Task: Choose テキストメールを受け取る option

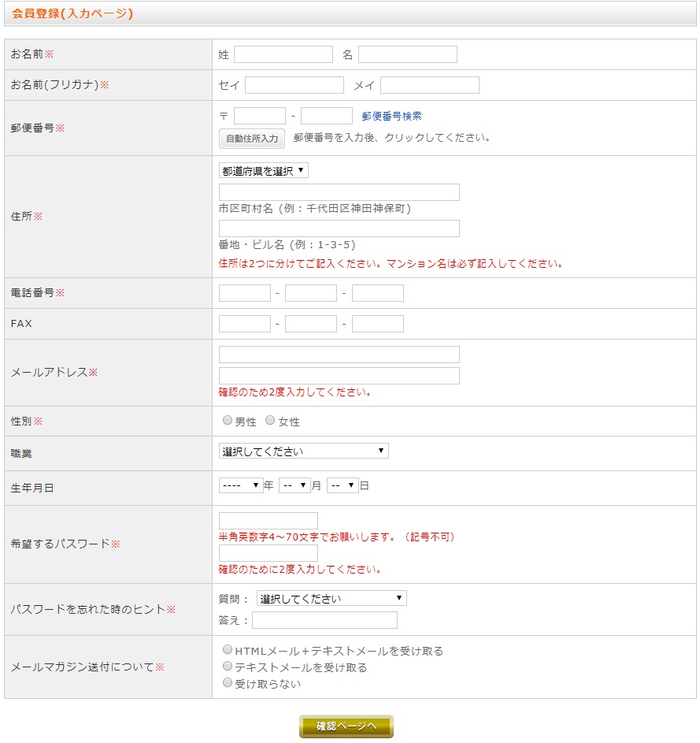Action: [x=228, y=667]
